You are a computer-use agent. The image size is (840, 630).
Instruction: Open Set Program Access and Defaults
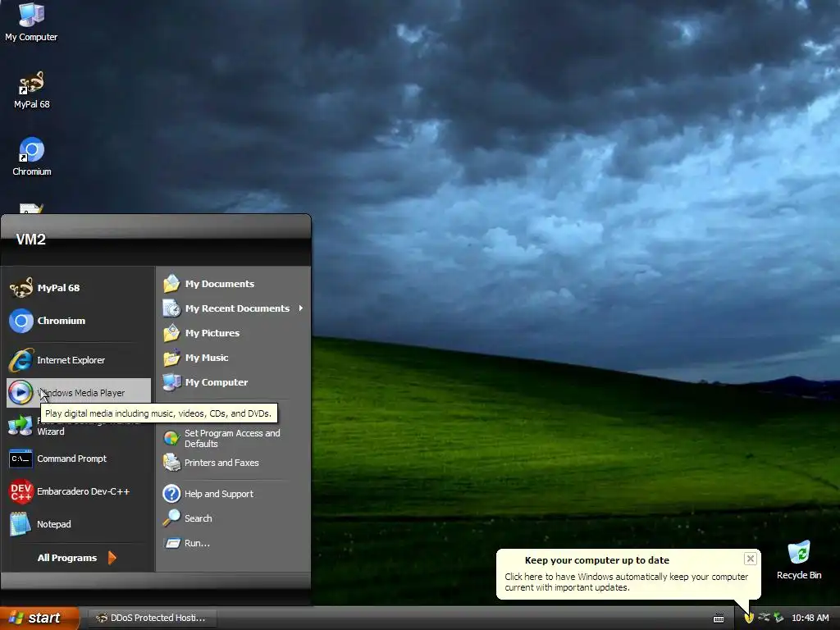click(234, 438)
